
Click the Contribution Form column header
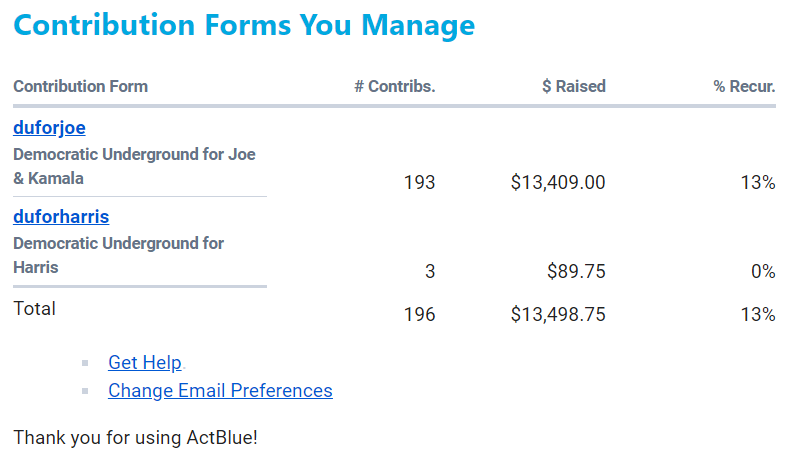80,86
